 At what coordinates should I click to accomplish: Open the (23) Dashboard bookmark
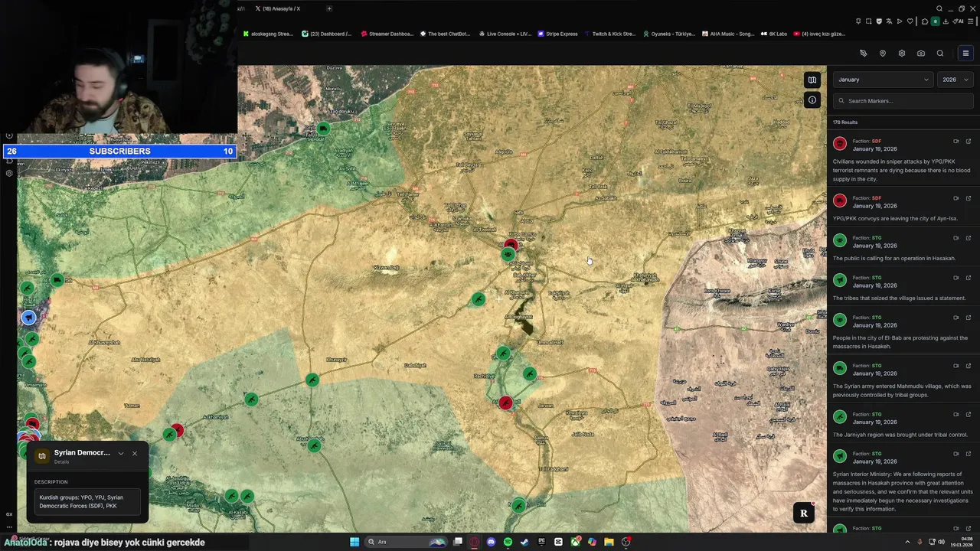pos(327,34)
